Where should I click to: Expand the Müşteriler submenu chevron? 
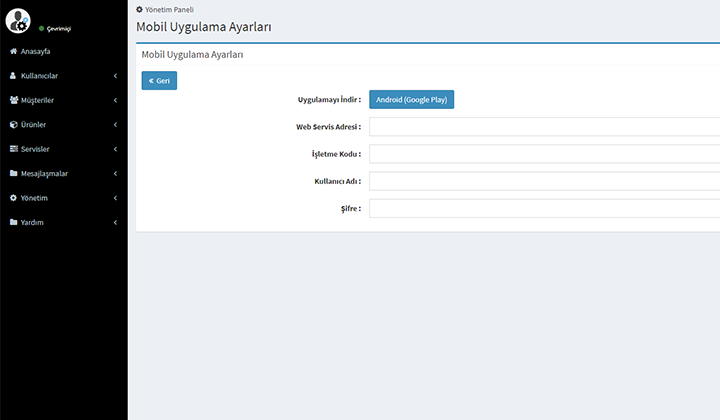pyautogui.click(x=115, y=100)
